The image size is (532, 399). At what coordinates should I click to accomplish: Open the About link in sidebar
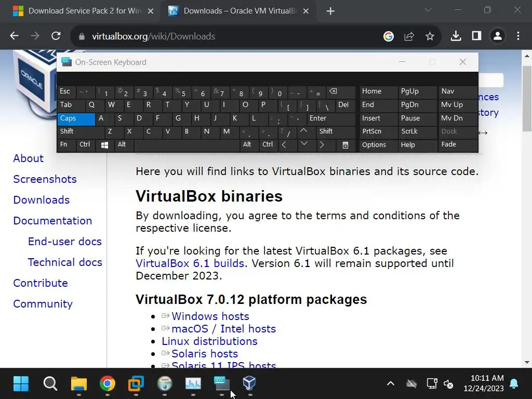[29, 158]
